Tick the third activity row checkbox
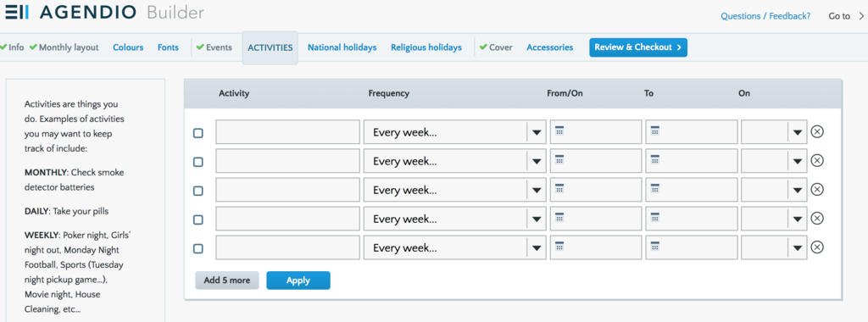The image size is (868, 322). click(x=198, y=191)
